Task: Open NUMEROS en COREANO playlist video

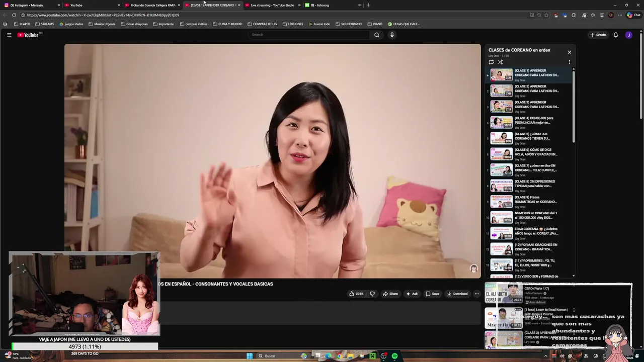Action: [528, 217]
